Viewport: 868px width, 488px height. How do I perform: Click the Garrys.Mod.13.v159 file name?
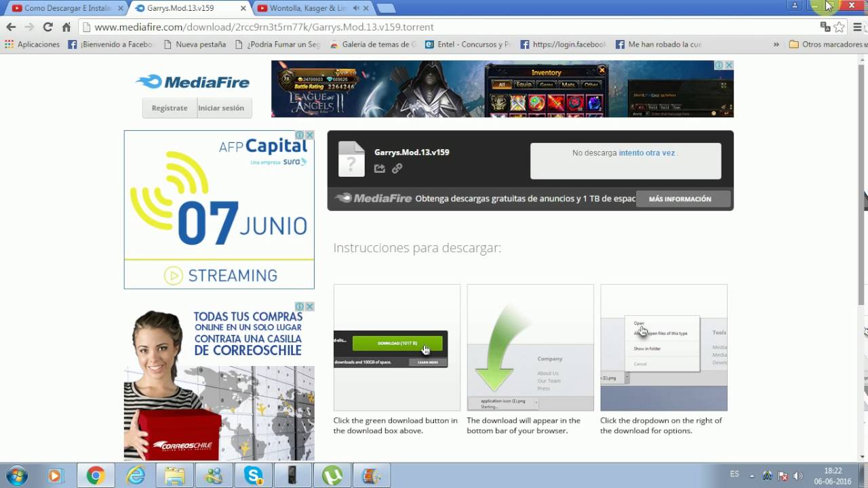click(x=412, y=152)
